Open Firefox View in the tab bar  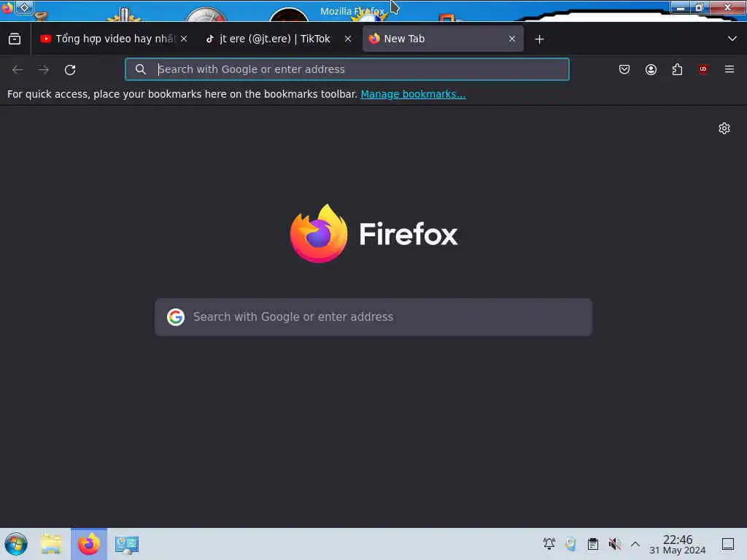click(x=15, y=39)
